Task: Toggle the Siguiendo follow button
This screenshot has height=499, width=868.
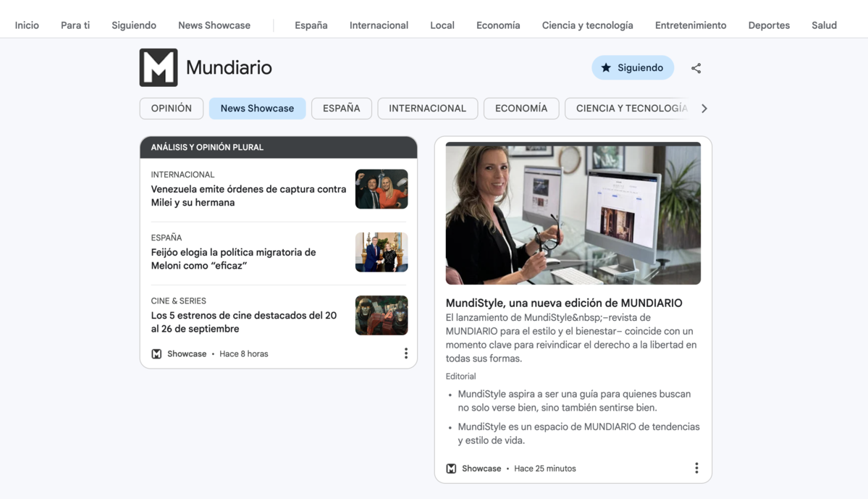Action: click(x=633, y=67)
